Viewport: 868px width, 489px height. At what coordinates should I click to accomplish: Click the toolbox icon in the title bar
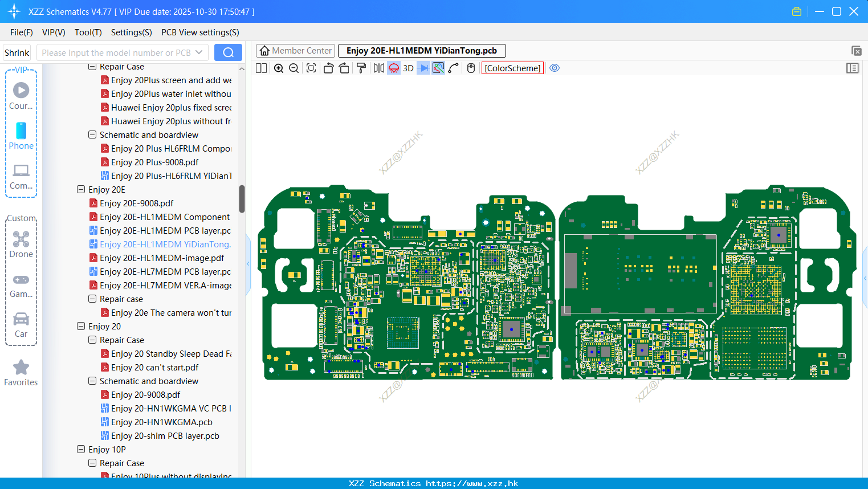pyautogui.click(x=797, y=11)
